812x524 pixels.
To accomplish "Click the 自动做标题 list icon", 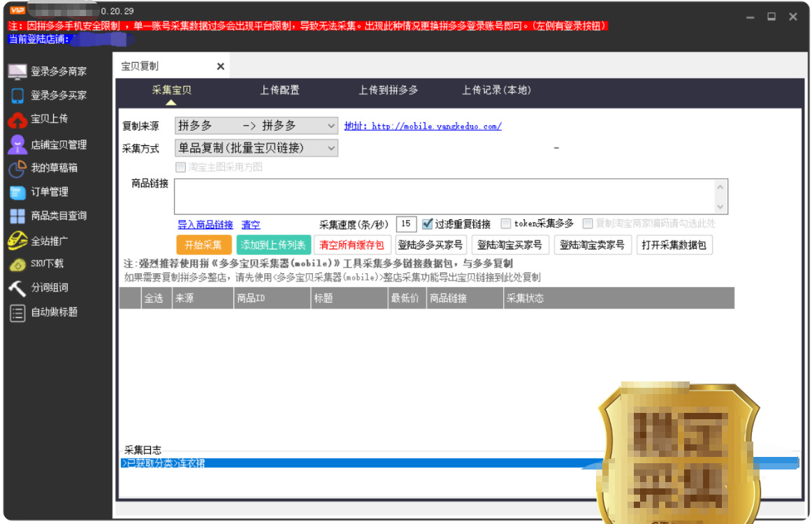I will click(x=17, y=313).
